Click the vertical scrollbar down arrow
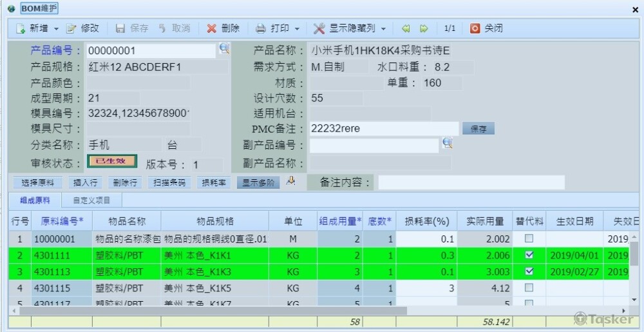This screenshot has height=332, width=644. (634, 301)
